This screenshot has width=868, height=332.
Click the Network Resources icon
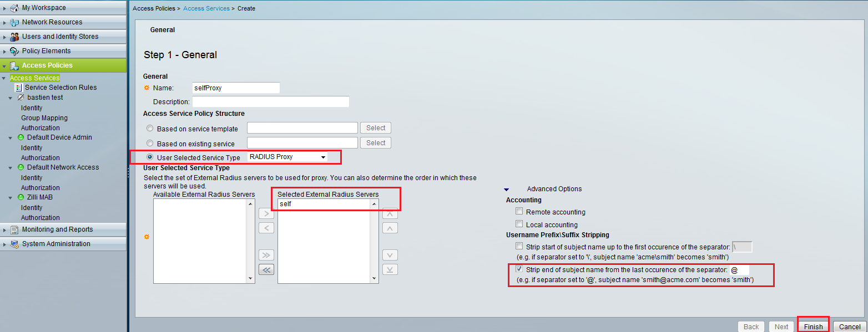coord(14,22)
